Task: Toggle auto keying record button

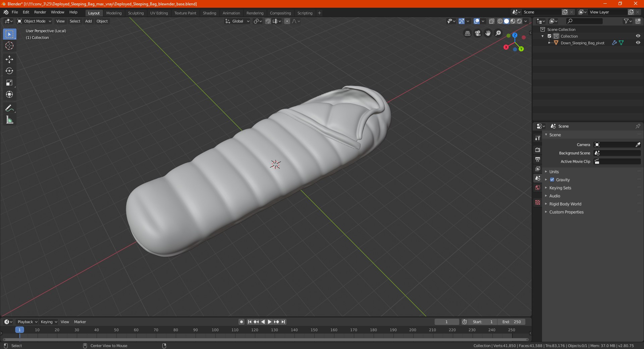Action: coord(241,322)
